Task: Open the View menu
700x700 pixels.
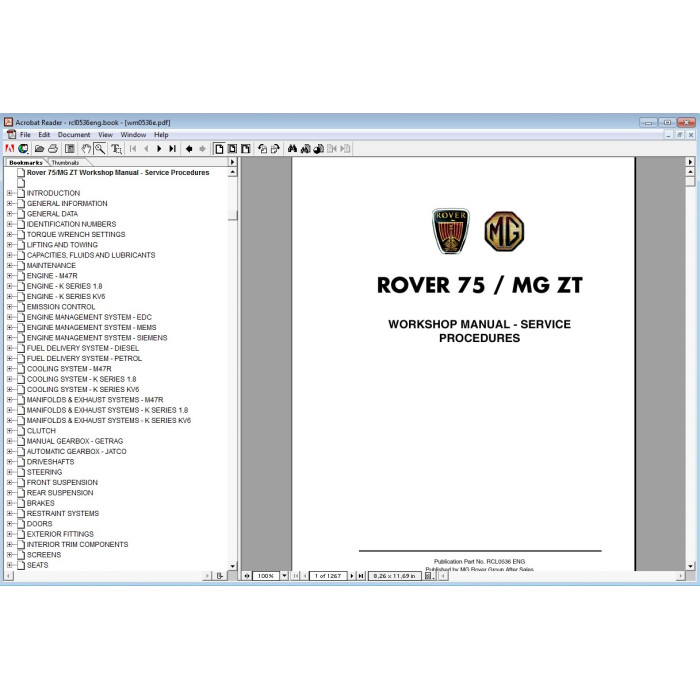Action: coord(105,134)
